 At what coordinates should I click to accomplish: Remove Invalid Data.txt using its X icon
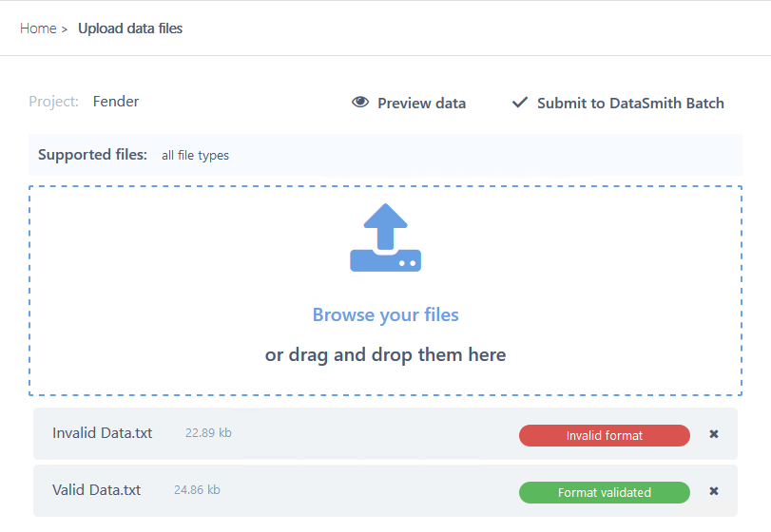[714, 434]
